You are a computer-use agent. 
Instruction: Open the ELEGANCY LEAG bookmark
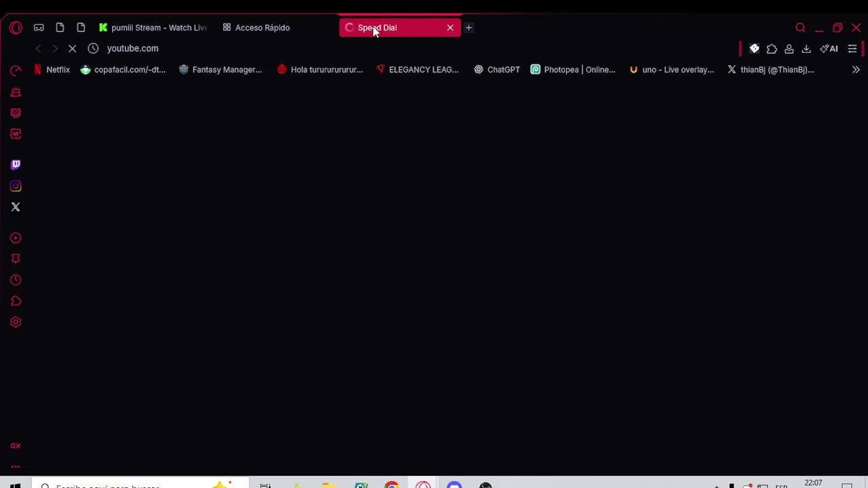(x=418, y=70)
